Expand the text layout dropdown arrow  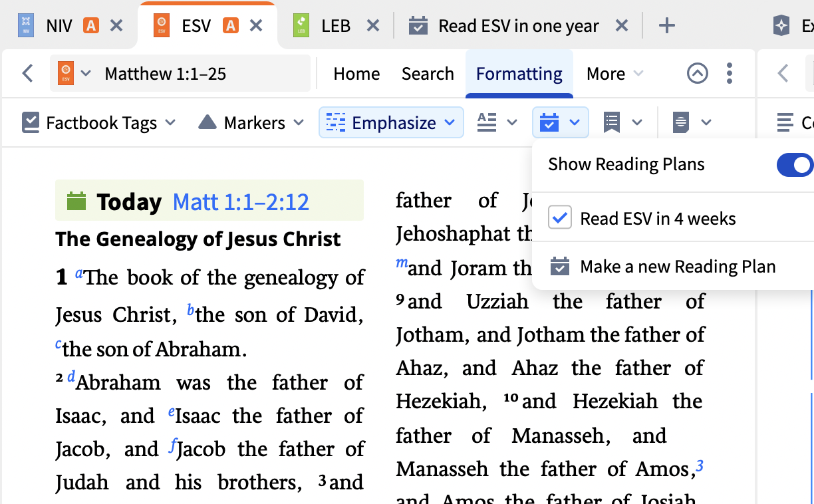click(x=512, y=122)
